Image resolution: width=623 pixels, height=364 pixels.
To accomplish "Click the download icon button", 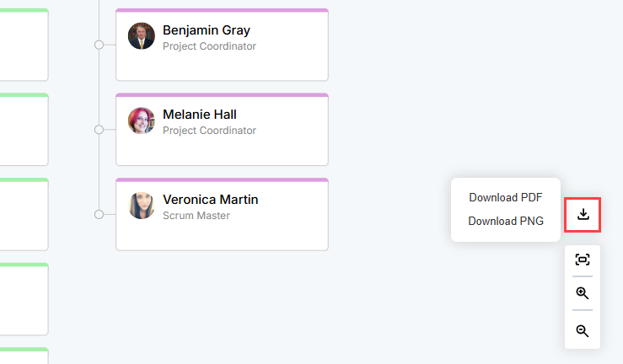I will pyautogui.click(x=583, y=214).
